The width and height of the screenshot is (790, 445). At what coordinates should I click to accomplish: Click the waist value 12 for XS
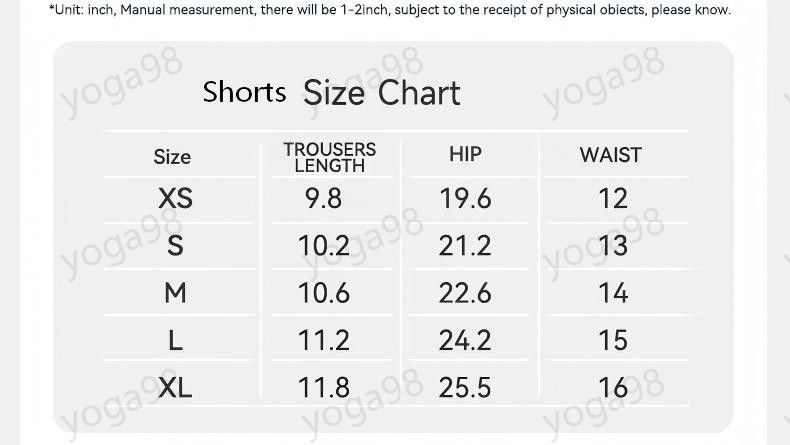613,198
